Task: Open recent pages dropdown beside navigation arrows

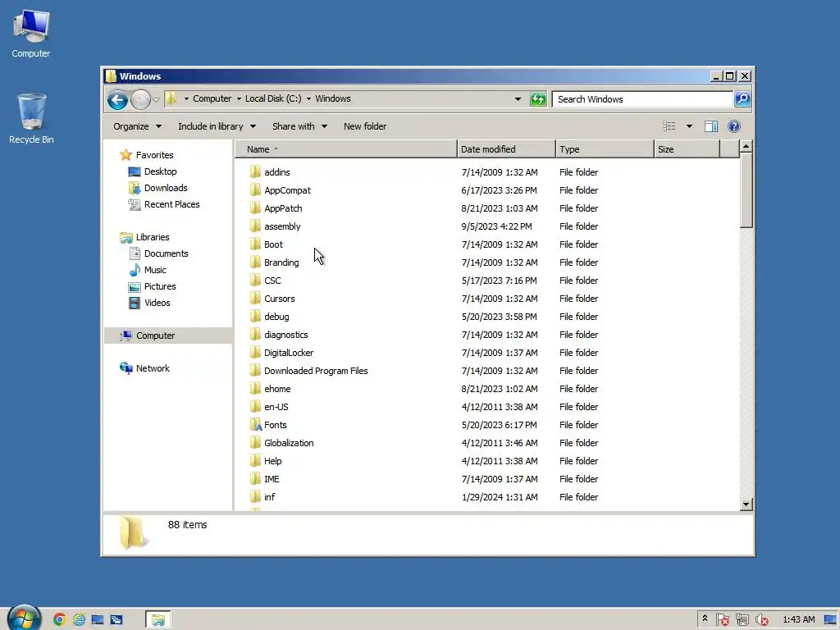Action: click(156, 99)
